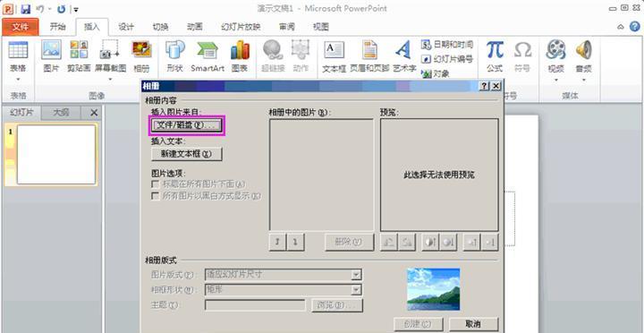Screen dimensions: 644x333
Task: Switch to the 视图 View tab
Action: [321, 27]
